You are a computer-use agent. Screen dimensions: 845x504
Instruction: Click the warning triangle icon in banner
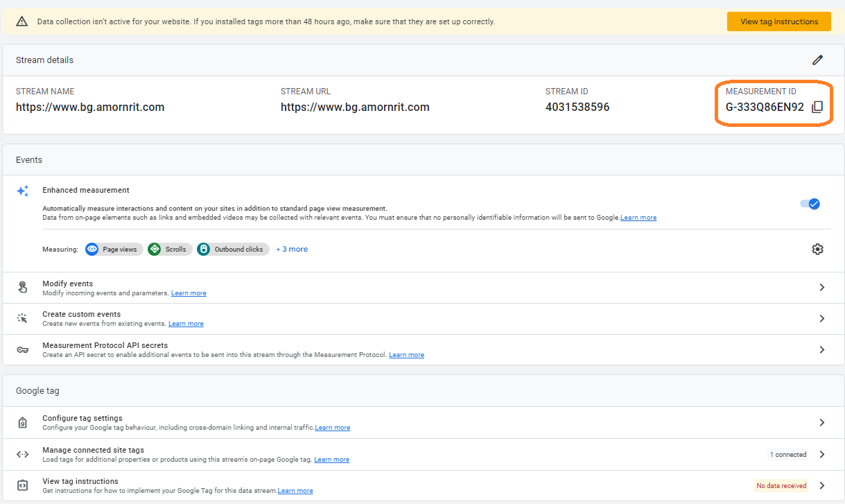tap(22, 21)
